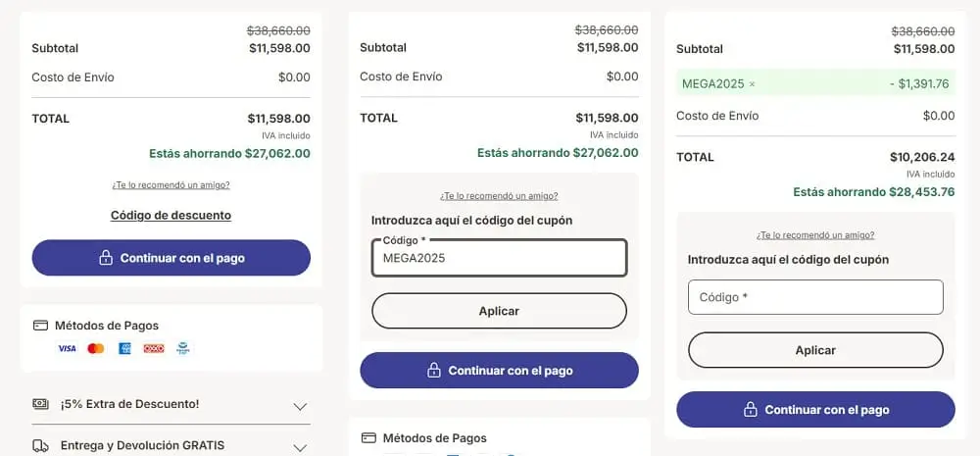Image resolution: width=980 pixels, height=456 pixels.
Task: Click the OXXO payment icon
Action: [x=154, y=348]
